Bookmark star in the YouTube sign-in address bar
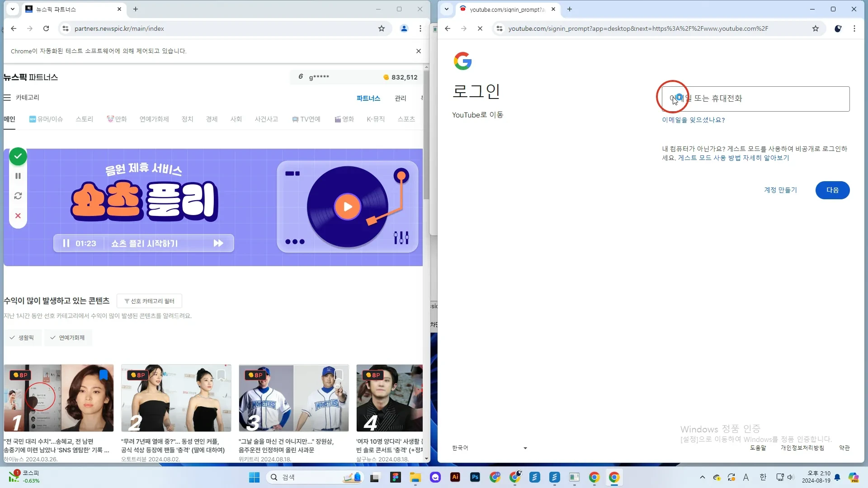Screen dimensions: 868x488 [816, 28]
